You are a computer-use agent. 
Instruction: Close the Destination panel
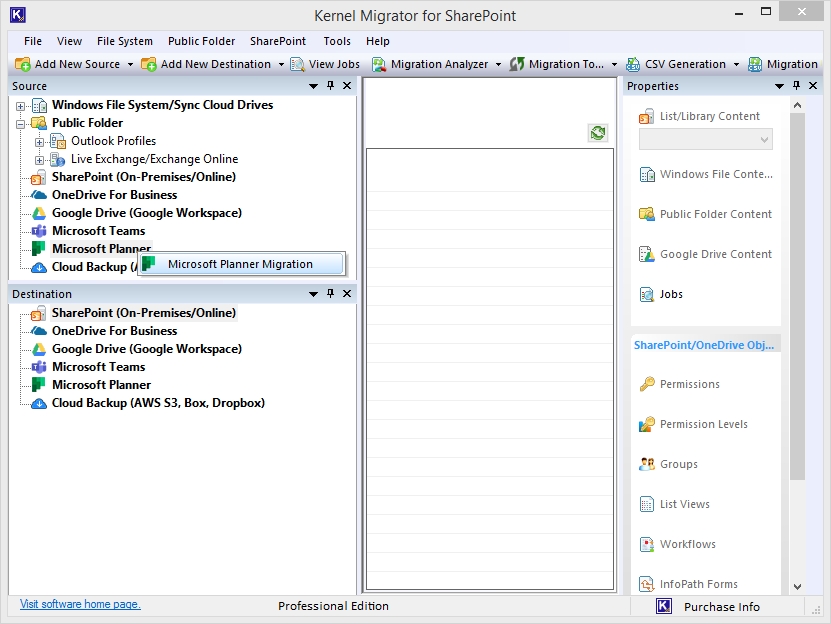click(347, 293)
